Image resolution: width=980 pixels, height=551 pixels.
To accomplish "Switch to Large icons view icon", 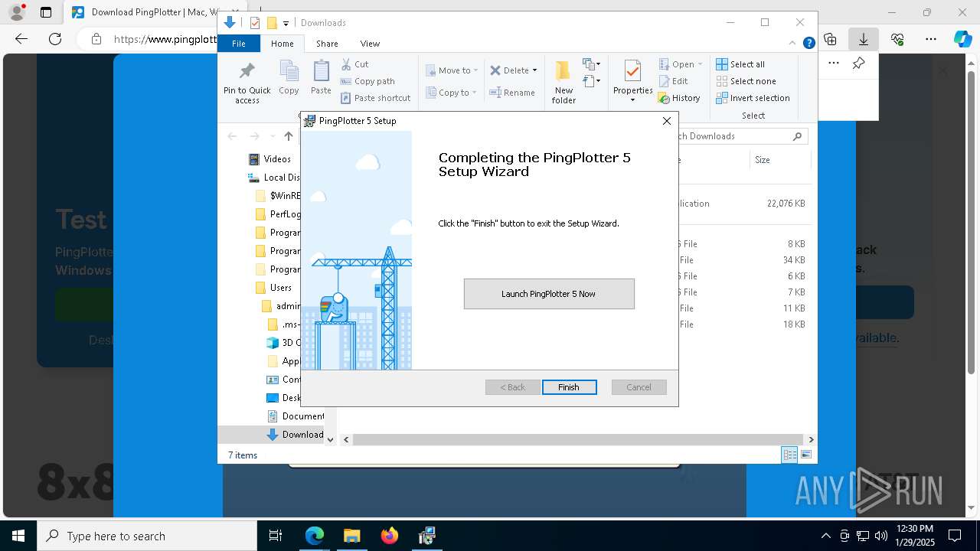I will click(805, 455).
